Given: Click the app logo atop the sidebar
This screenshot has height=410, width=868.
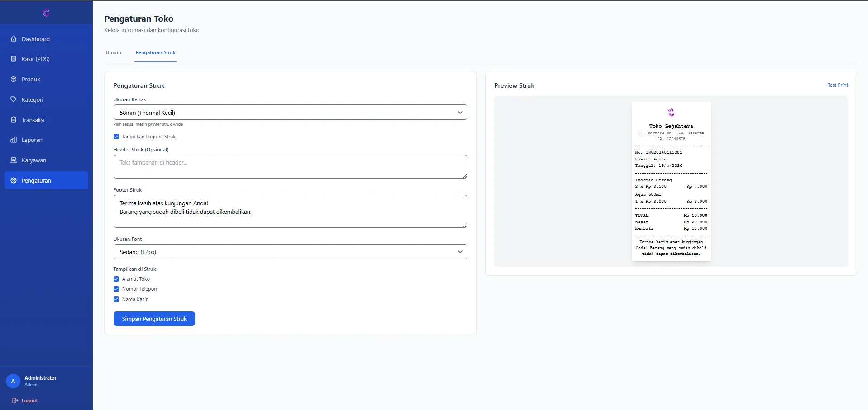Looking at the screenshot, I should coord(46,13).
